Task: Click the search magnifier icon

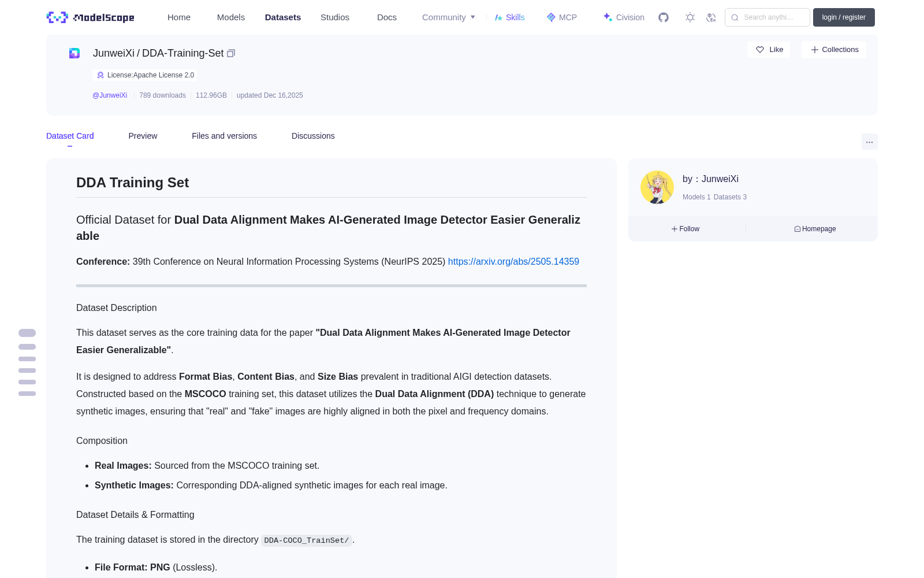Action: point(735,17)
